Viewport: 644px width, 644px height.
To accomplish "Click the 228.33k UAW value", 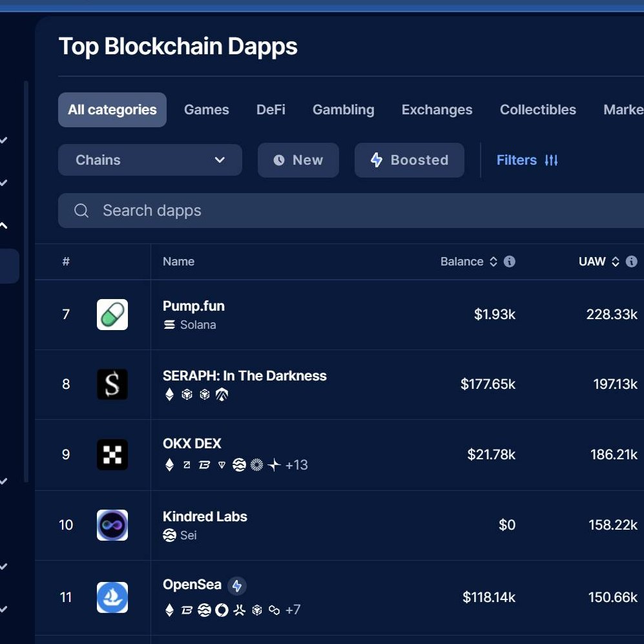I will pyautogui.click(x=612, y=314).
